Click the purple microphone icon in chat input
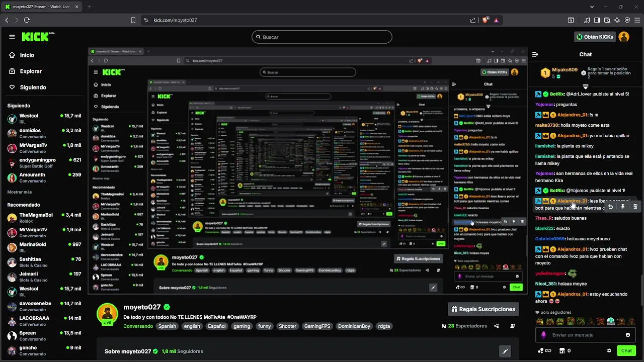The height and width of the screenshot is (362, 644). [x=543, y=335]
